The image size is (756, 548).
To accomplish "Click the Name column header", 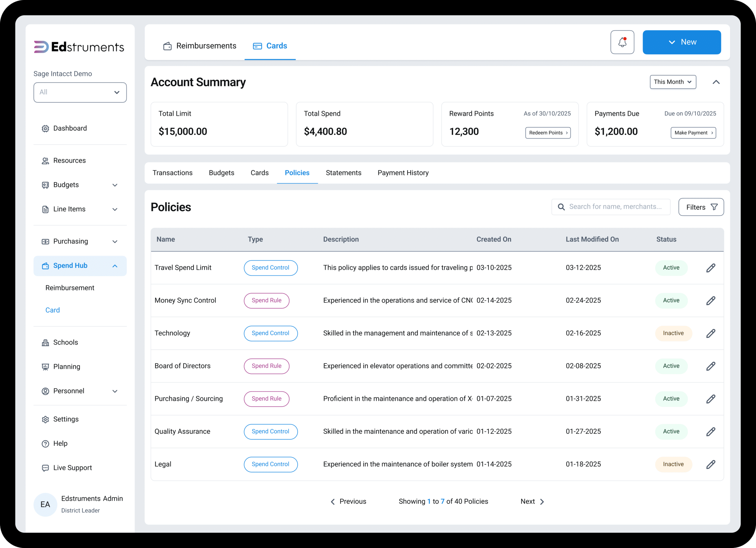I will (x=166, y=240).
